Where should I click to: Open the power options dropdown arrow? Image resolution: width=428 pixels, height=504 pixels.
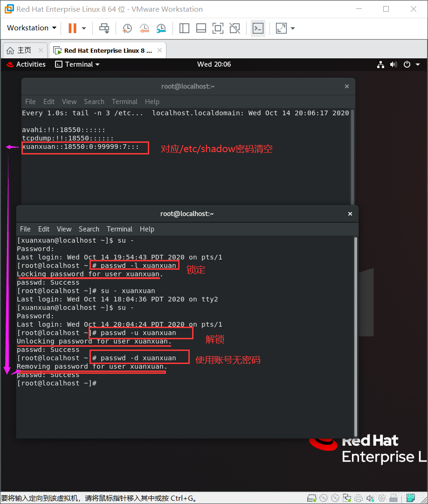[84, 28]
